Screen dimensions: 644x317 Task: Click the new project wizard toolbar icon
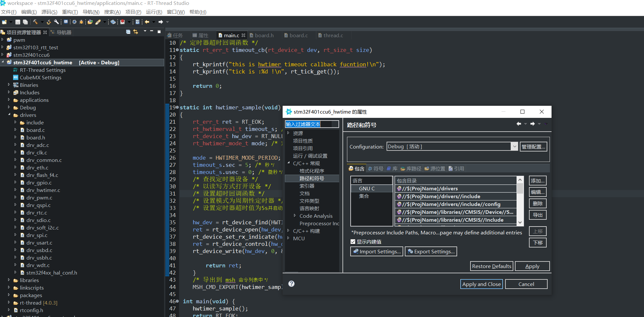coord(4,22)
